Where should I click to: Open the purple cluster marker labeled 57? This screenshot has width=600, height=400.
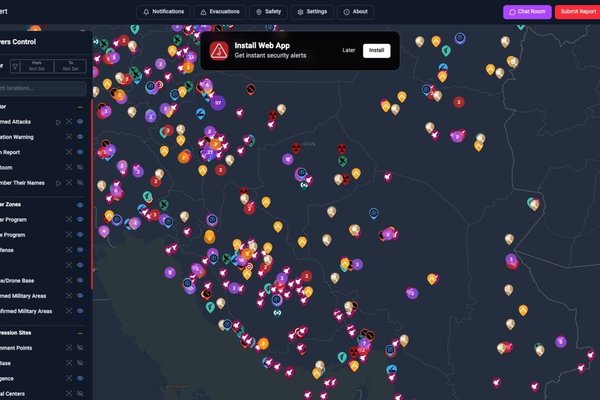[218, 103]
